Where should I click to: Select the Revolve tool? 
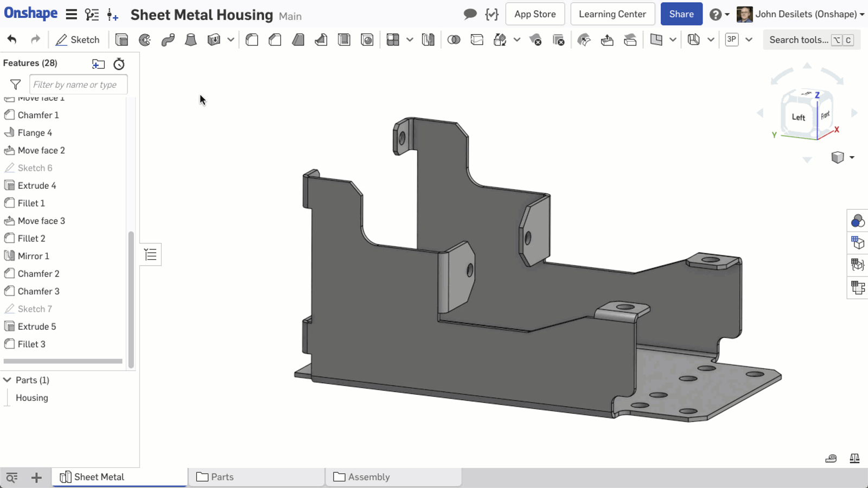point(145,40)
